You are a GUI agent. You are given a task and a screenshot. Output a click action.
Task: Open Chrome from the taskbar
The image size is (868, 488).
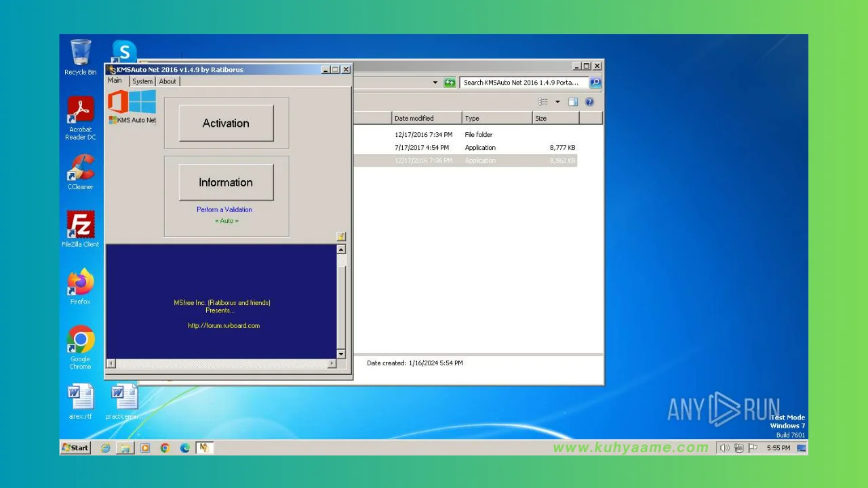[165, 448]
